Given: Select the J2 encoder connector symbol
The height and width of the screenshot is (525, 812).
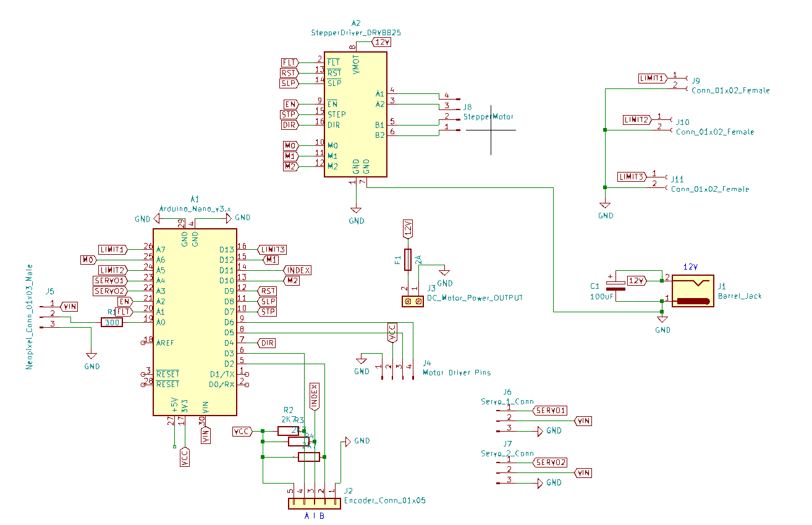Looking at the screenshot, I should click(315, 503).
